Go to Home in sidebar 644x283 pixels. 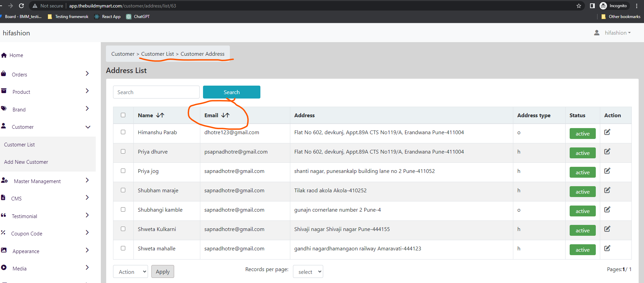coord(16,55)
